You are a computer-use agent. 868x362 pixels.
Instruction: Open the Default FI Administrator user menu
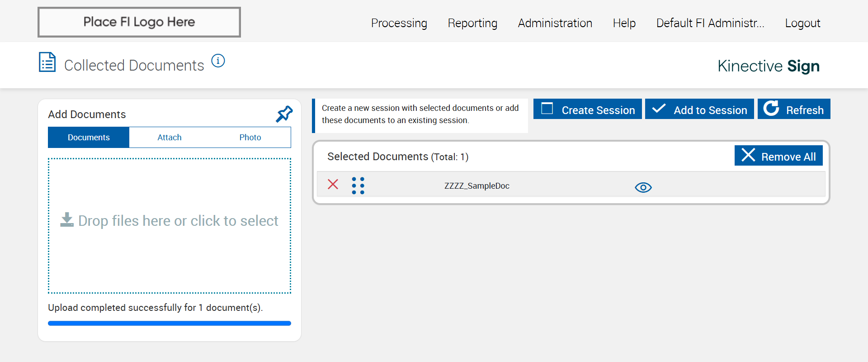pyautogui.click(x=710, y=23)
